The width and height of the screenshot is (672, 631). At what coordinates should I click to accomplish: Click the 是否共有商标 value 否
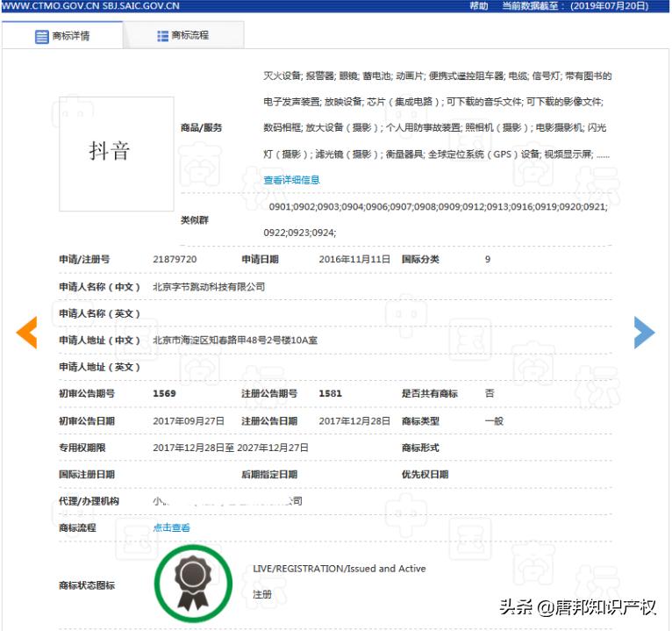(x=490, y=393)
